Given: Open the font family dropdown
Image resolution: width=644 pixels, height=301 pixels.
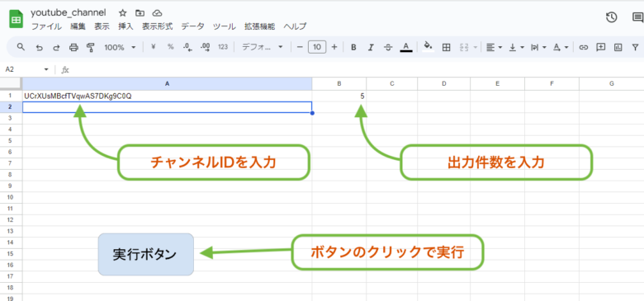Looking at the screenshot, I should coord(263,47).
